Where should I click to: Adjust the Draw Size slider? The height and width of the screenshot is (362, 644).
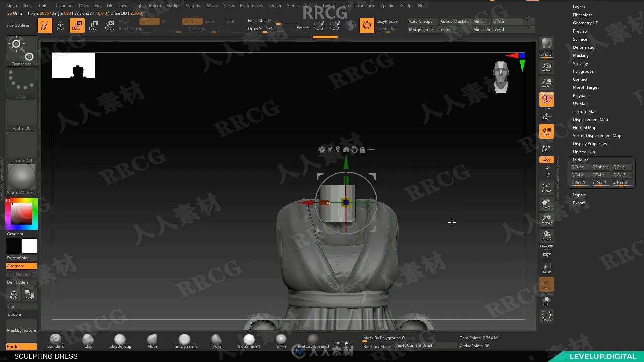tap(278, 29)
